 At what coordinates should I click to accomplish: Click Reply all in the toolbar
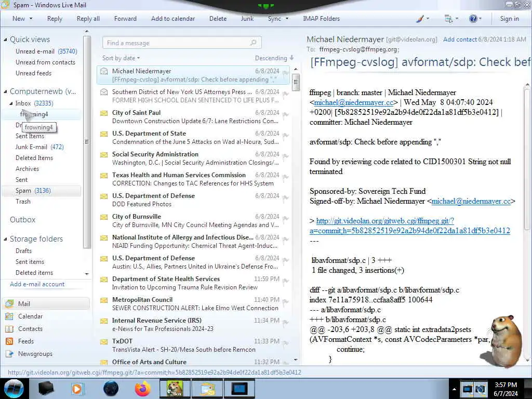click(x=88, y=19)
